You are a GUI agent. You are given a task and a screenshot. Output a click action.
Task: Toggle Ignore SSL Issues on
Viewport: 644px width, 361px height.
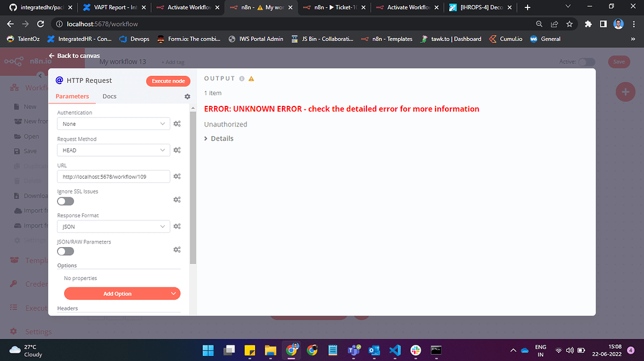pos(65,201)
